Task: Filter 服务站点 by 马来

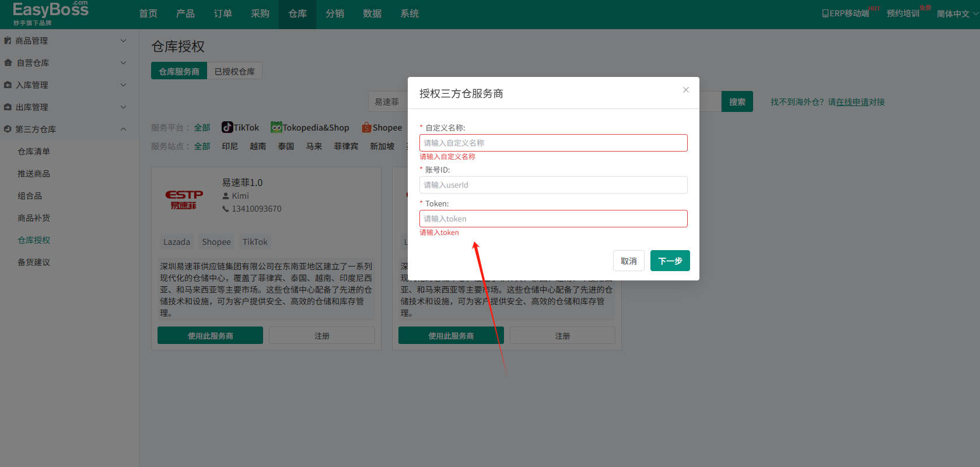Action: pos(314,146)
